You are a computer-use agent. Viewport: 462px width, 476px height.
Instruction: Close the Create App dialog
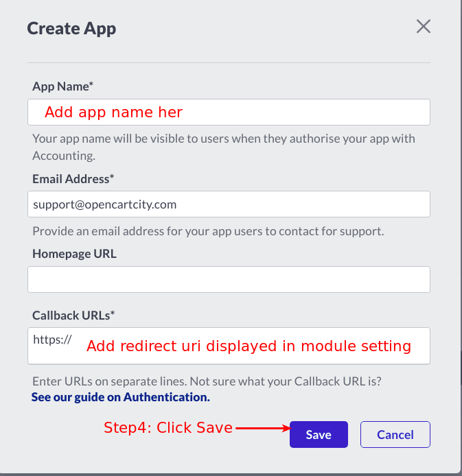(423, 27)
